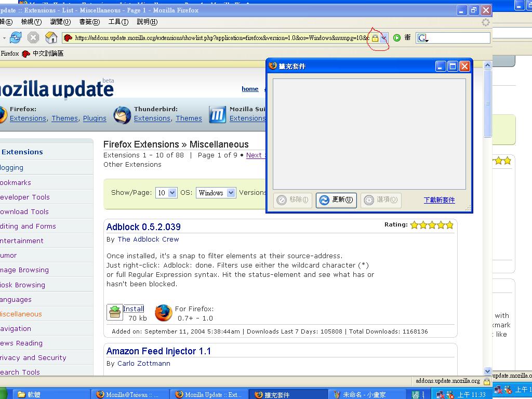Open 書籤 menu

(x=89, y=22)
